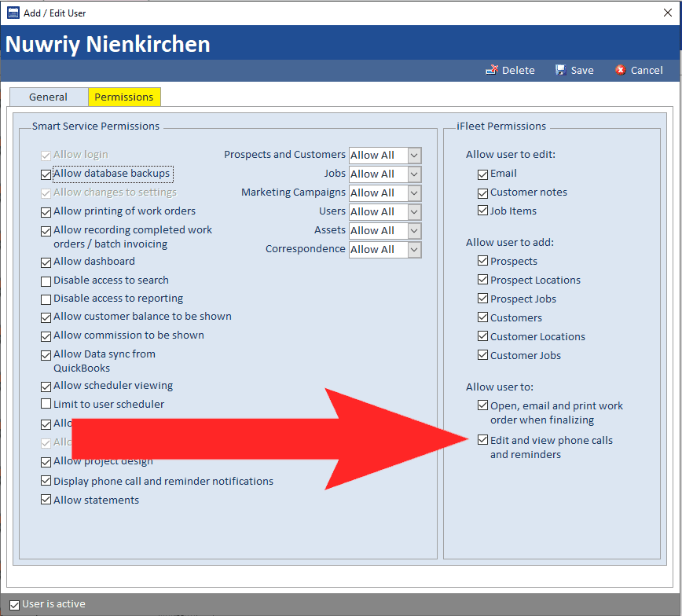Toggle Allow commission to be shown
Image resolution: width=682 pixels, height=616 pixels.
[x=46, y=336]
